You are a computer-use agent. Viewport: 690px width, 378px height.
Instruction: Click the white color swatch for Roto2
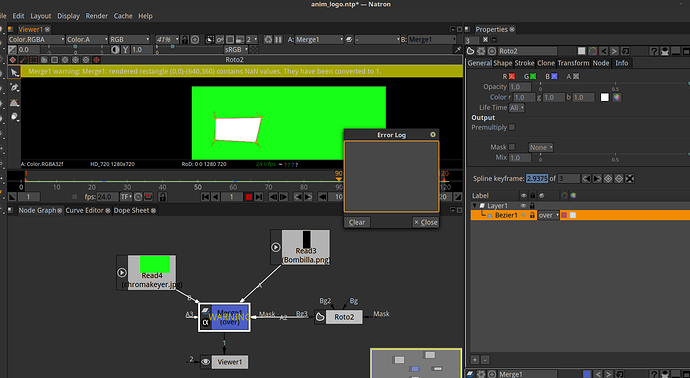click(605, 97)
